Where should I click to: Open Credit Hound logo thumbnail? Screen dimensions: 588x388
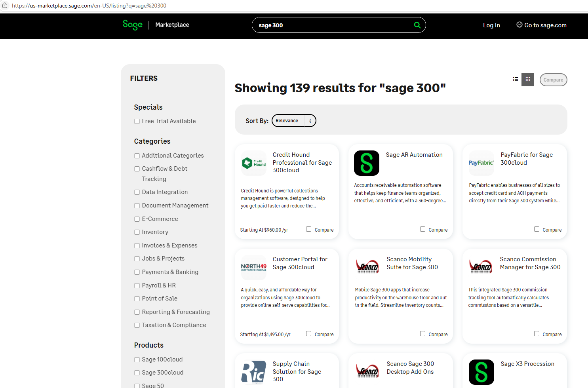click(254, 163)
